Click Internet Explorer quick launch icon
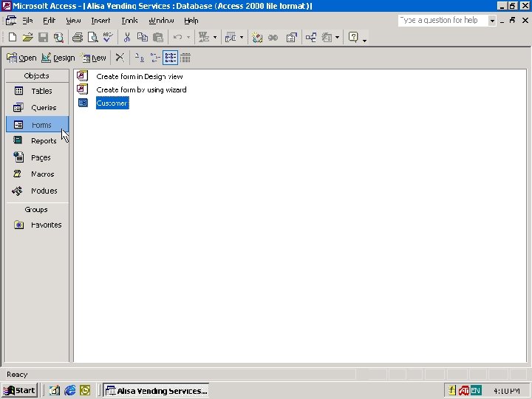 pyautogui.click(x=70, y=391)
